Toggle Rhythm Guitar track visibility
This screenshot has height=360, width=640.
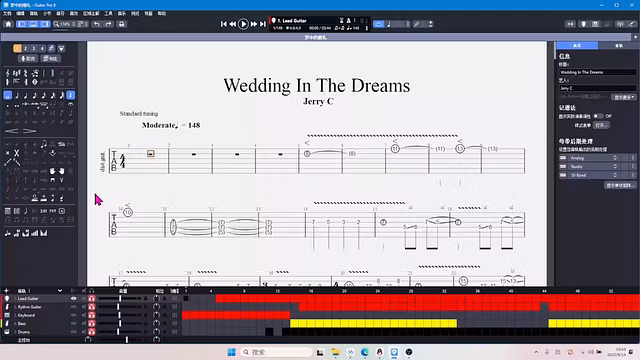pyautogui.click(x=73, y=307)
